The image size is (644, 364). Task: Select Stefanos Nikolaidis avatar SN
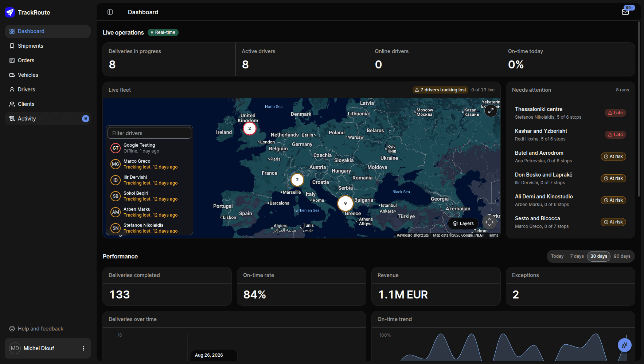pos(116,228)
